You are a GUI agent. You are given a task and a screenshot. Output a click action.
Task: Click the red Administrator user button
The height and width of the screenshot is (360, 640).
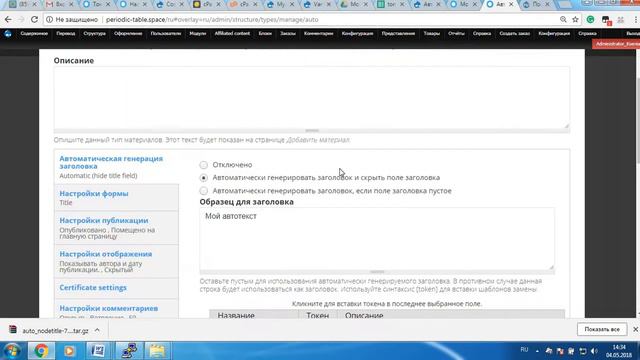(x=616, y=44)
